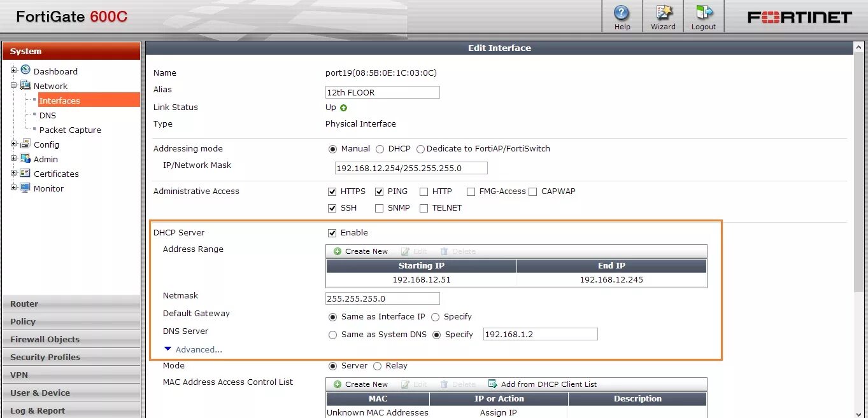
Task: Enable the FMG-Access checkbox
Action: pos(471,192)
